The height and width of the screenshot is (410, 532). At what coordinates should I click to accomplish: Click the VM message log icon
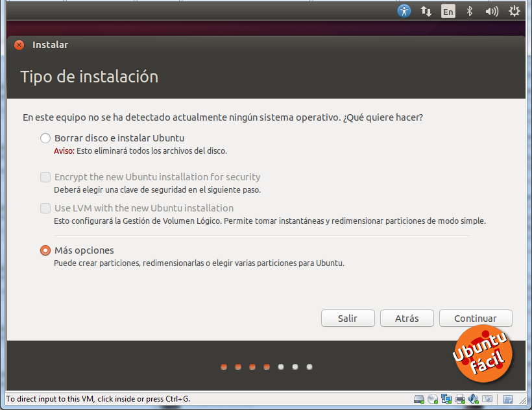click(x=508, y=400)
